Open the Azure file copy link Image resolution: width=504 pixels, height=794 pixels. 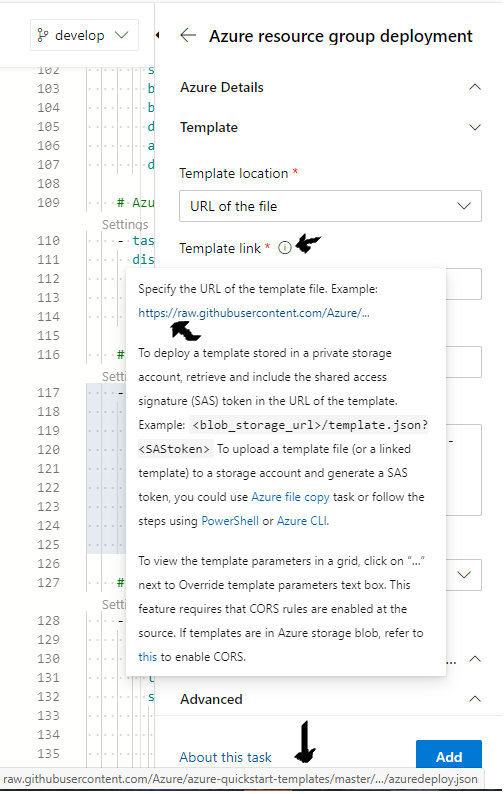click(290, 497)
